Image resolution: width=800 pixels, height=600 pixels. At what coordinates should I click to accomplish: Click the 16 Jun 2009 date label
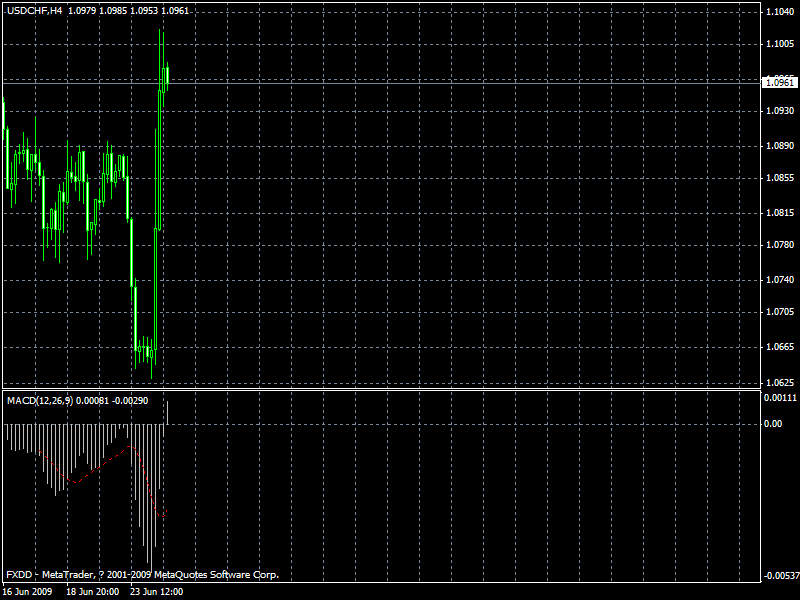(x=27, y=592)
